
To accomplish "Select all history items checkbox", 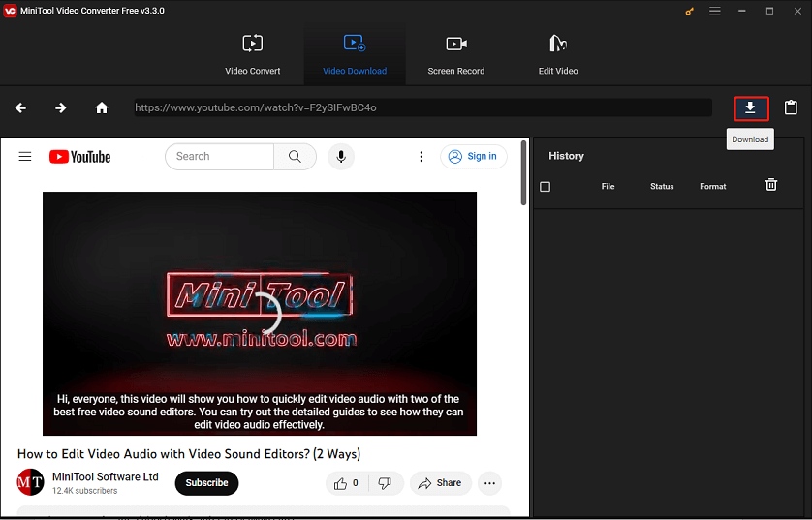I will tap(545, 186).
